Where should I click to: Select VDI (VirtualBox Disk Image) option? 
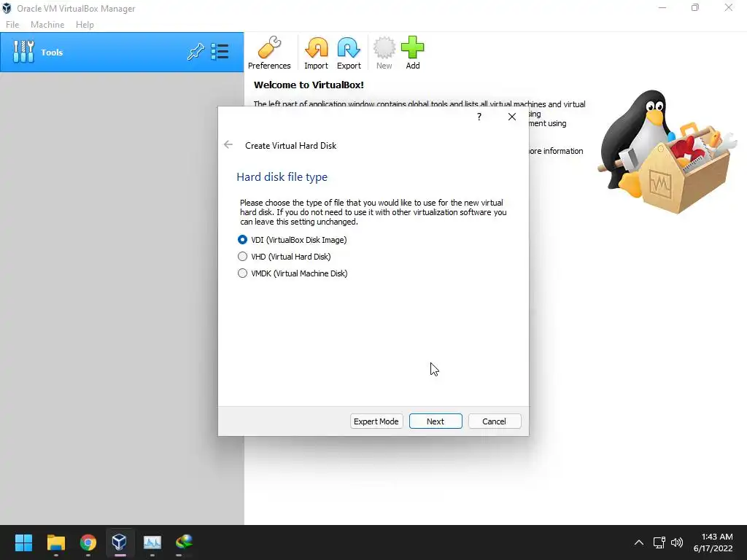coord(292,239)
